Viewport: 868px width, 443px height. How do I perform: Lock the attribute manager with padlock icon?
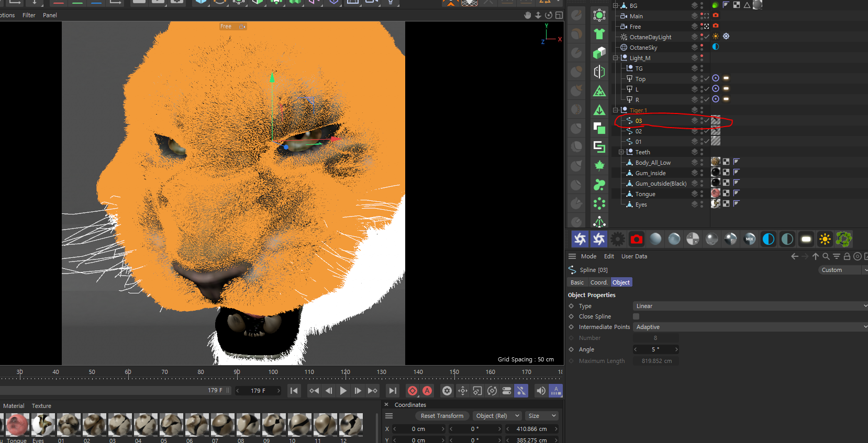point(847,256)
